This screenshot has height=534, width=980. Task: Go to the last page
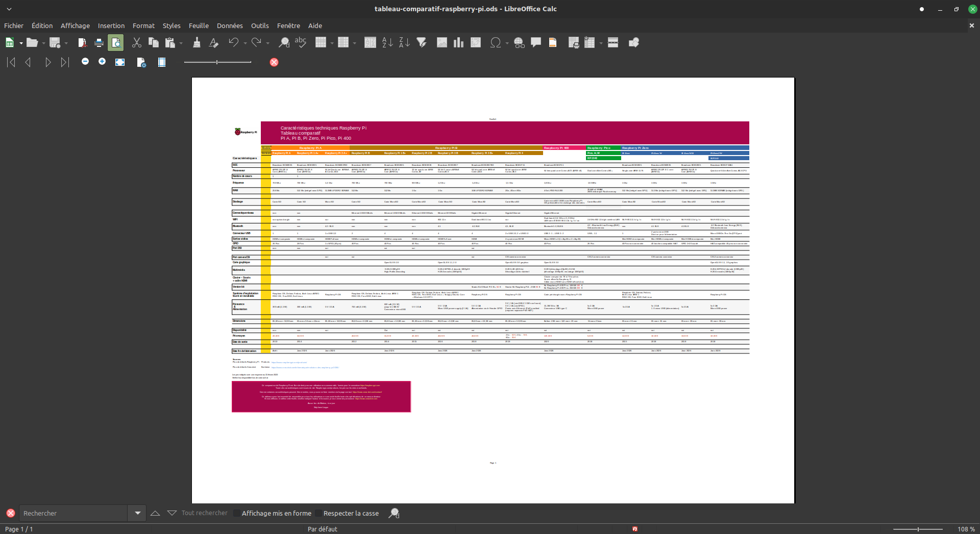(x=65, y=62)
